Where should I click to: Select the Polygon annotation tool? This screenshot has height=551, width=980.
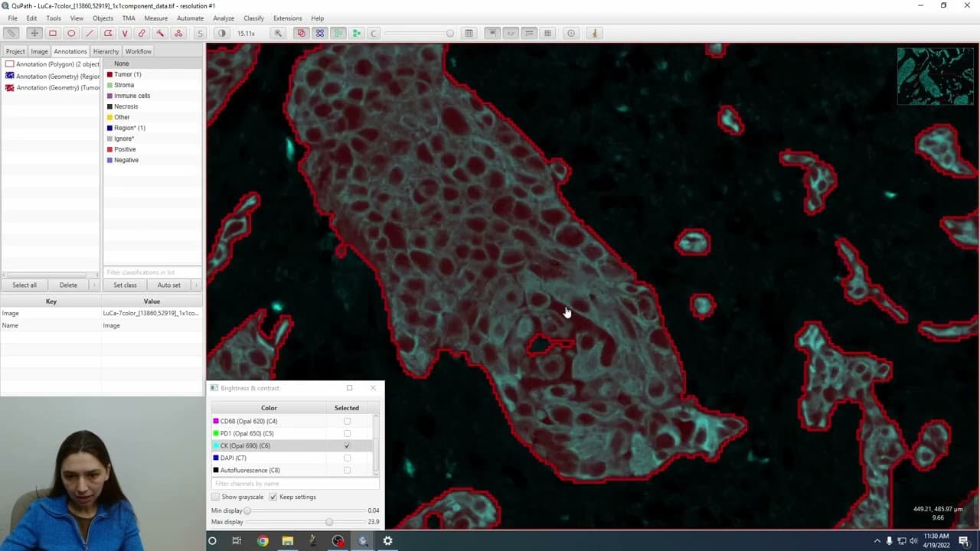point(108,33)
